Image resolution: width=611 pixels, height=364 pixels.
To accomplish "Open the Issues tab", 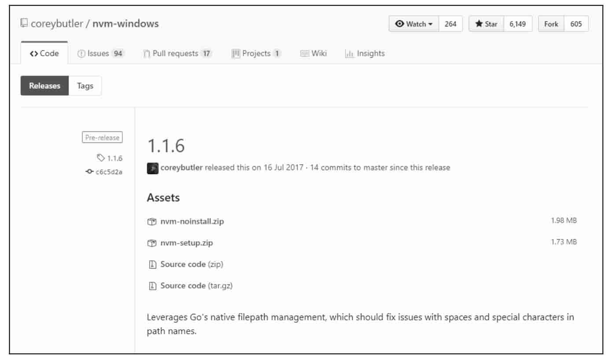I will [101, 54].
